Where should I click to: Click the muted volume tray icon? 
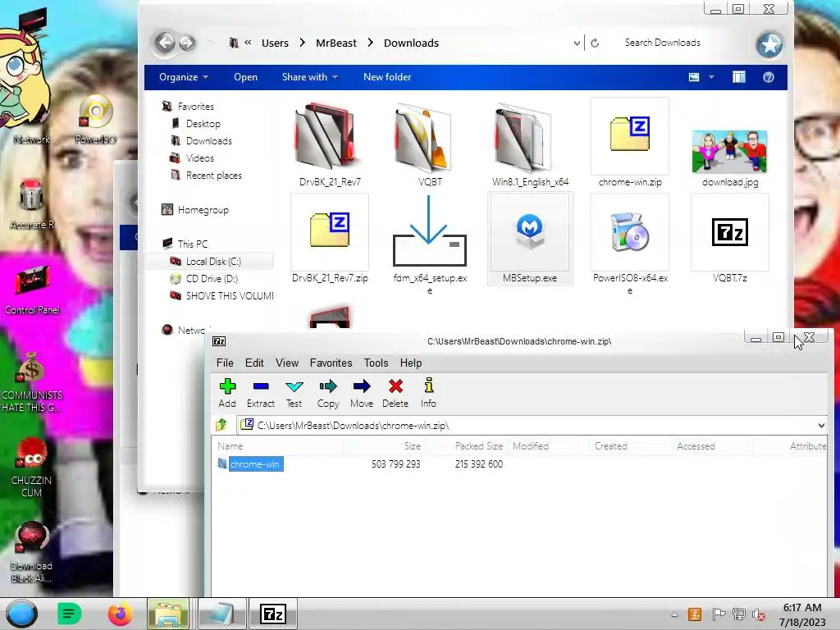758,614
